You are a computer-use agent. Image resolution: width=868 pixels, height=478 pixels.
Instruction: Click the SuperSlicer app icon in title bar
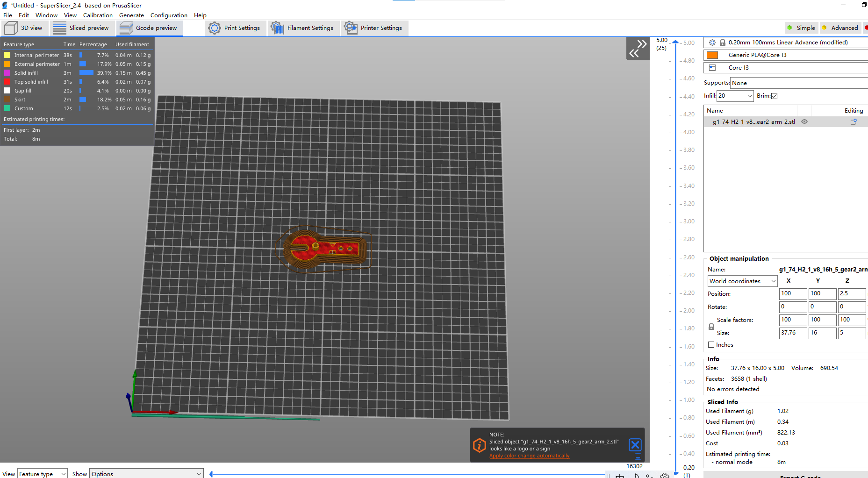coord(5,5)
